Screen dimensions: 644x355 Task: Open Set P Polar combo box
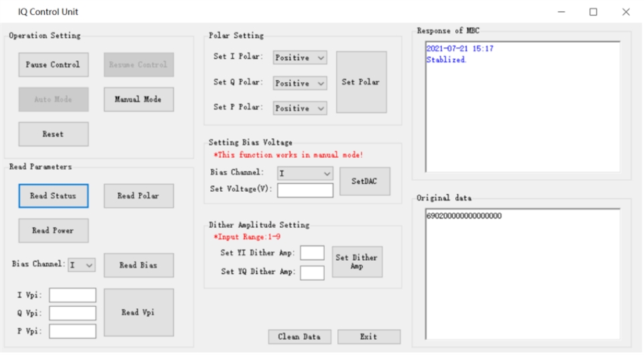click(300, 108)
